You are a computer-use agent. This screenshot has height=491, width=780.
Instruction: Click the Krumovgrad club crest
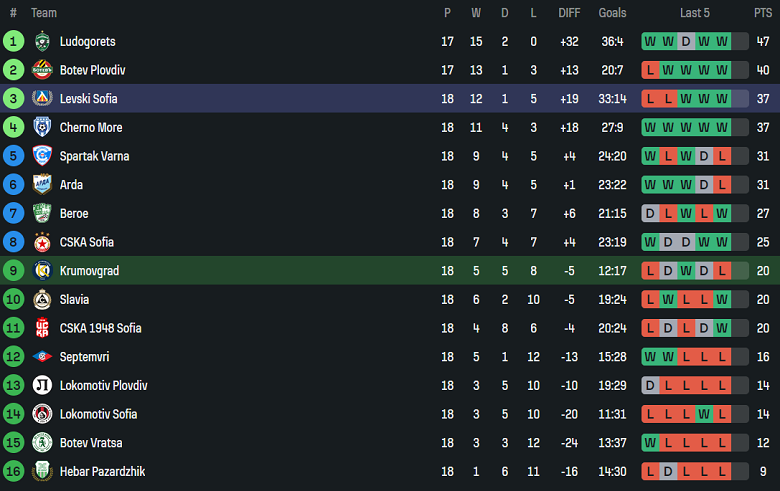42,270
